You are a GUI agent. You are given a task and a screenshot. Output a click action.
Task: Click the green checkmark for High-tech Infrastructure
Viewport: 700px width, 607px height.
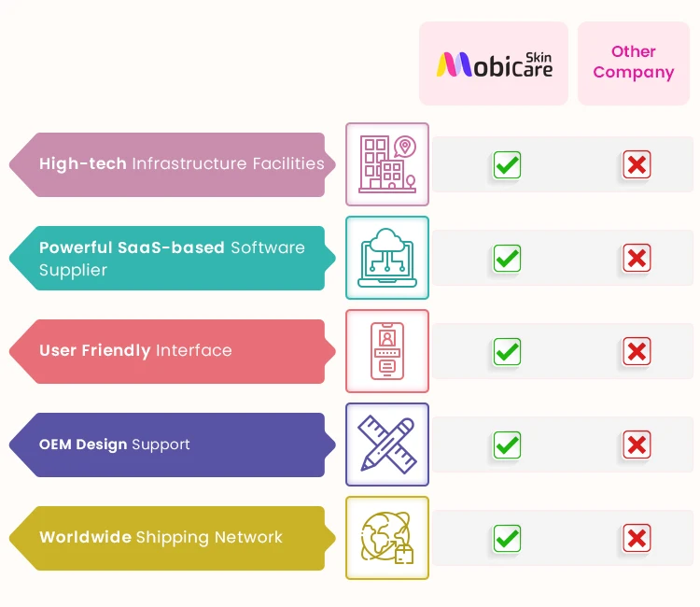pos(507,165)
